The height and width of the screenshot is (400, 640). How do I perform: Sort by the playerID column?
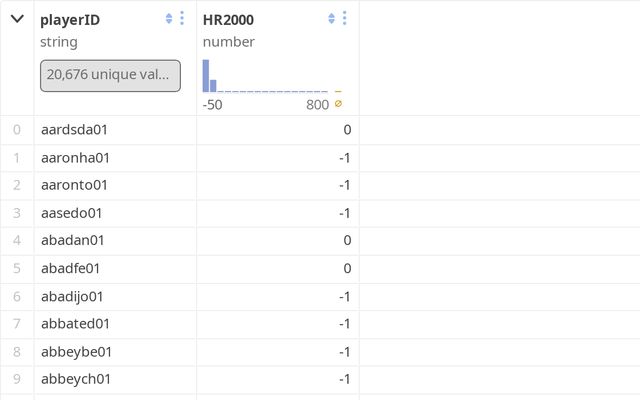(x=168, y=18)
